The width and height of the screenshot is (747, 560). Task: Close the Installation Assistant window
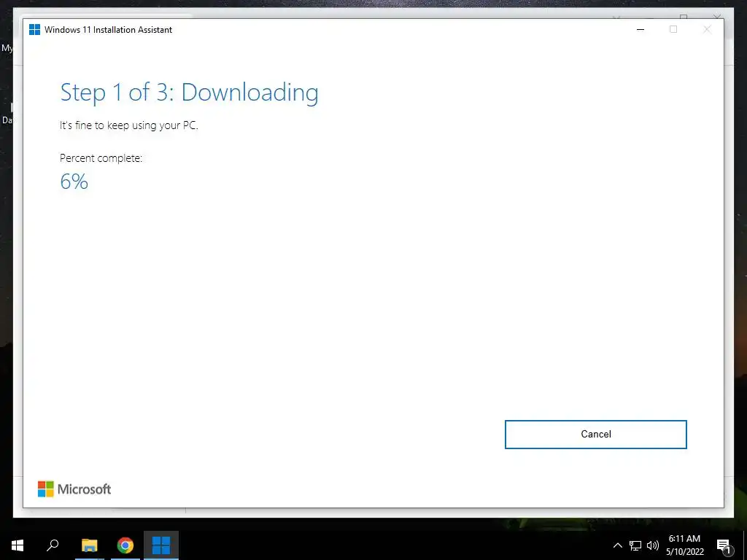tap(707, 29)
